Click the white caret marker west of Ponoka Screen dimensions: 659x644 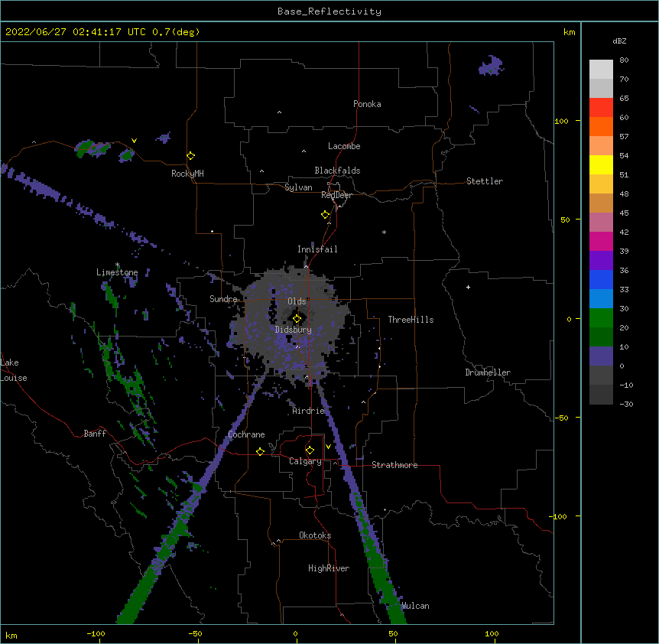(x=279, y=112)
